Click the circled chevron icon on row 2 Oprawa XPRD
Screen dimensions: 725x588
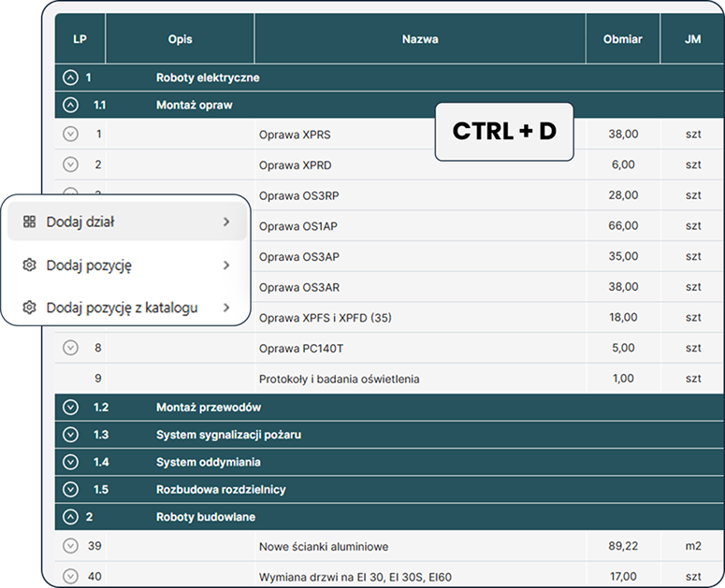pyautogui.click(x=70, y=165)
